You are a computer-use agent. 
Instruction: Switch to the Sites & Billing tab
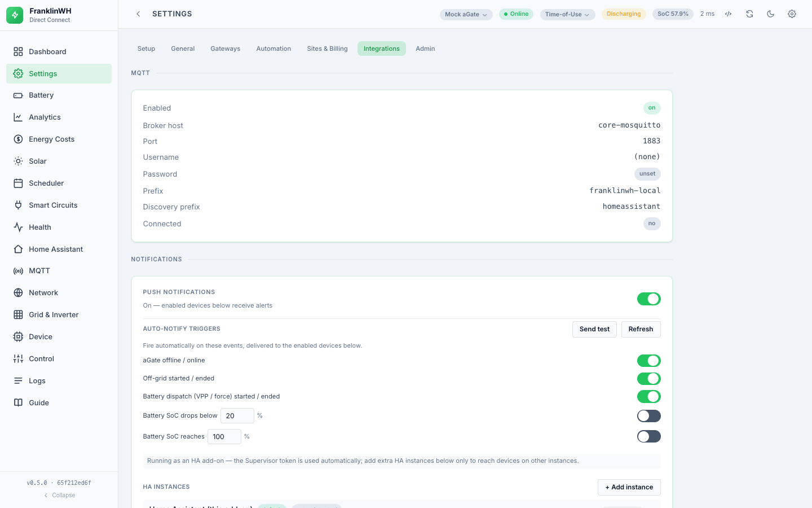(x=327, y=49)
